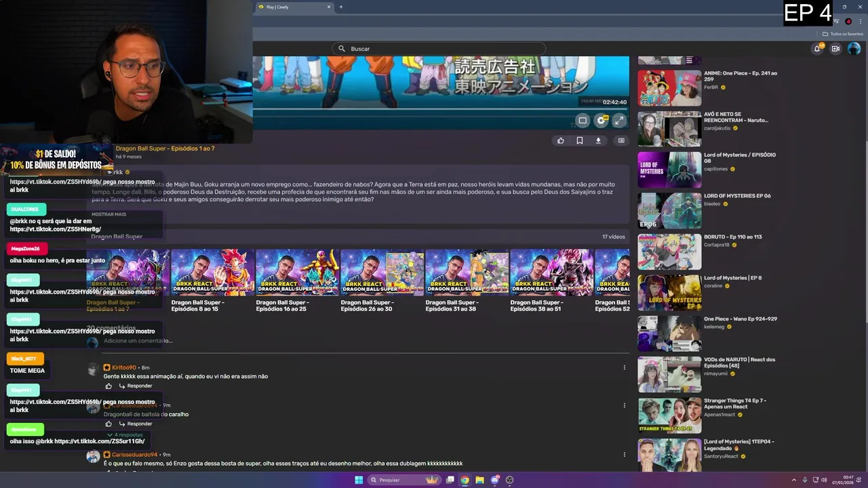Open video quality settings gear icon
868x488 pixels.
601,121
